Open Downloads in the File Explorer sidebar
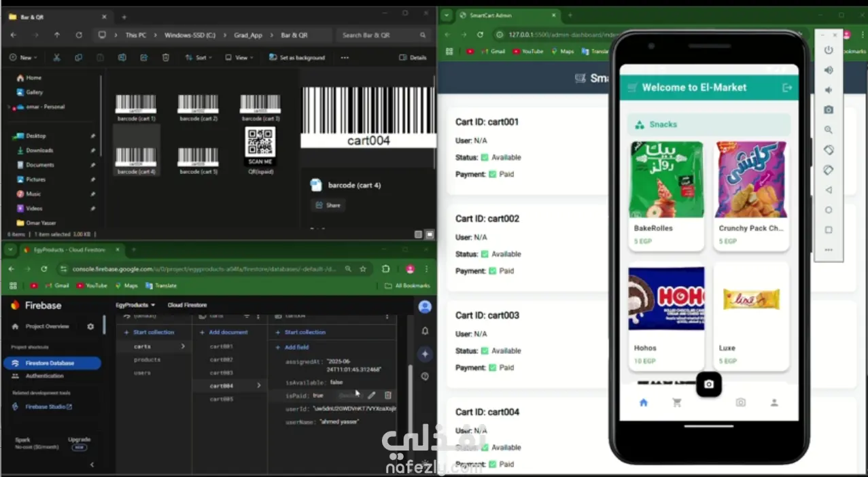This screenshot has height=477, width=868. click(x=39, y=150)
